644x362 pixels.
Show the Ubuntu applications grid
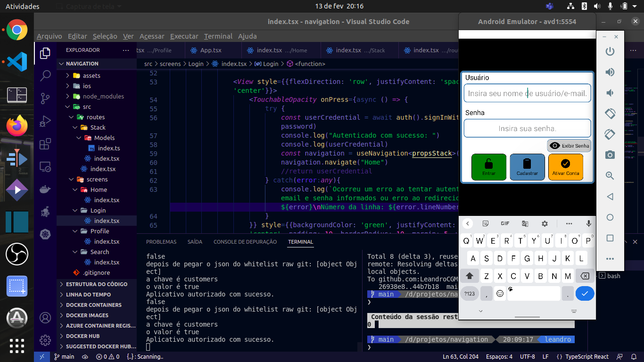(17, 345)
